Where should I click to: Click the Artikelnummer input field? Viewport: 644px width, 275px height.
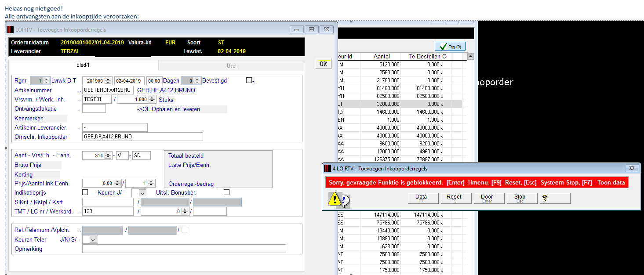point(108,90)
